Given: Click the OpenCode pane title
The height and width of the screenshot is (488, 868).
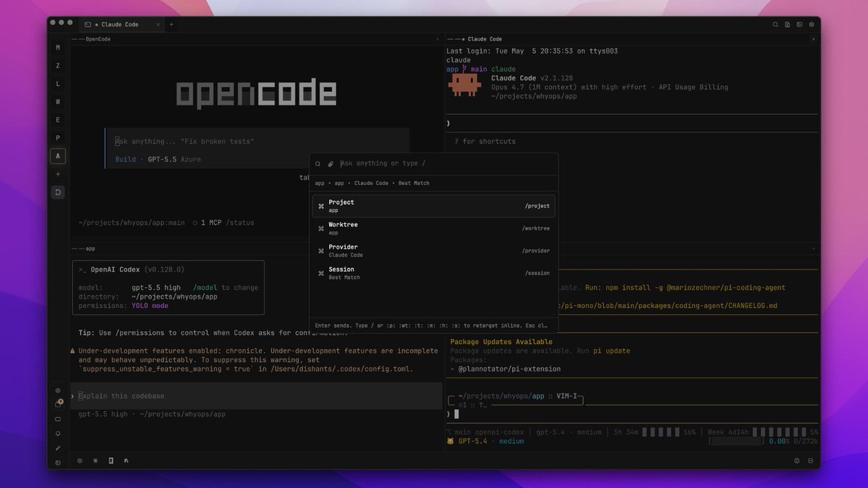Looking at the screenshot, I should tap(98, 39).
